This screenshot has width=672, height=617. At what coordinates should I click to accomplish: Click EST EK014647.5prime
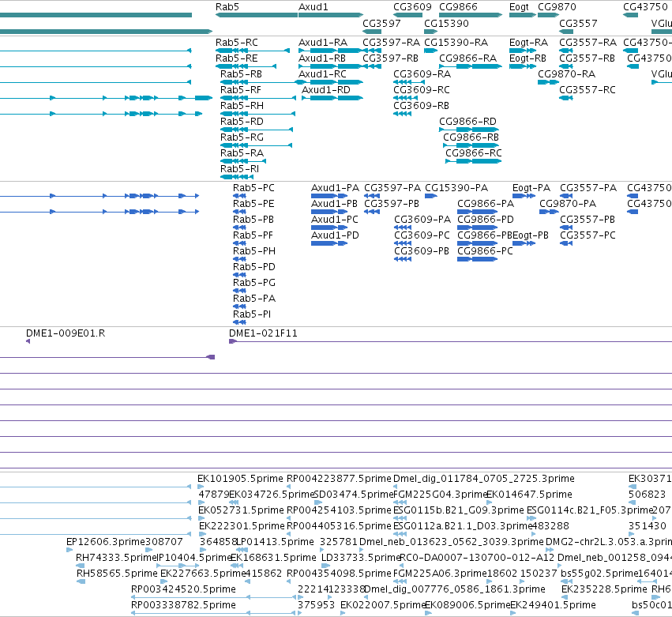pos(529,495)
